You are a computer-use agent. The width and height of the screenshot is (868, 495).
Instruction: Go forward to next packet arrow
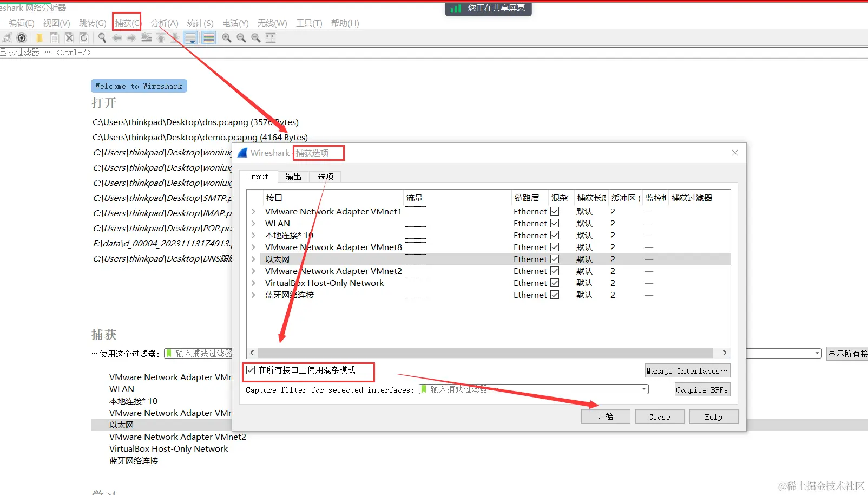point(131,38)
